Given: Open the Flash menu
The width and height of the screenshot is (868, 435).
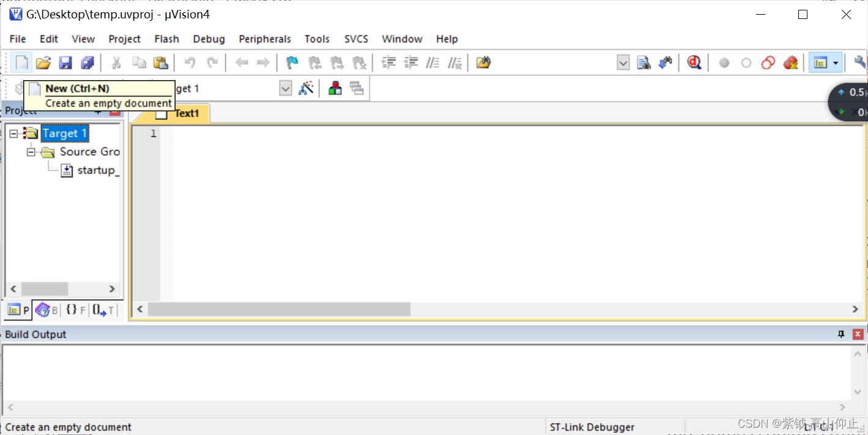Looking at the screenshot, I should coord(166,39).
